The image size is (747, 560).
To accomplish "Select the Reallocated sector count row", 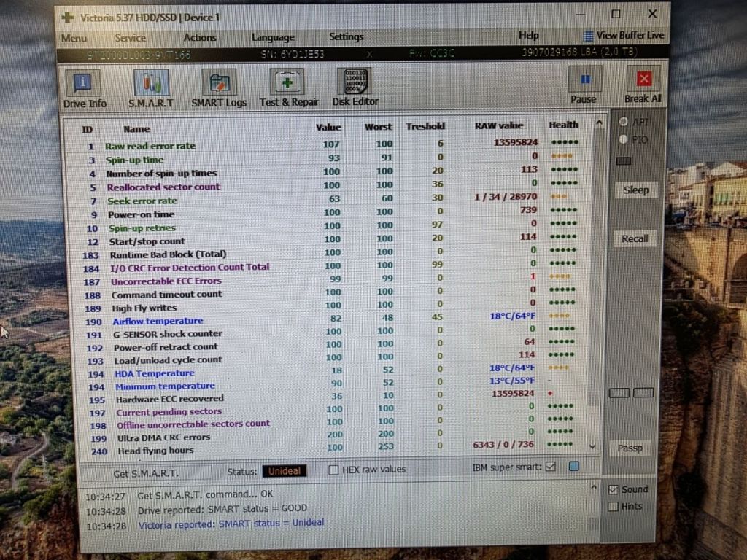I will [x=330, y=186].
